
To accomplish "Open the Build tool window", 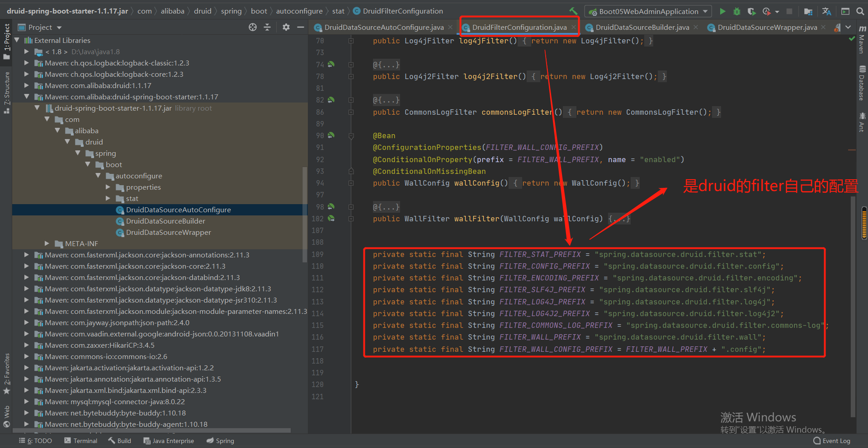I will [x=119, y=441].
